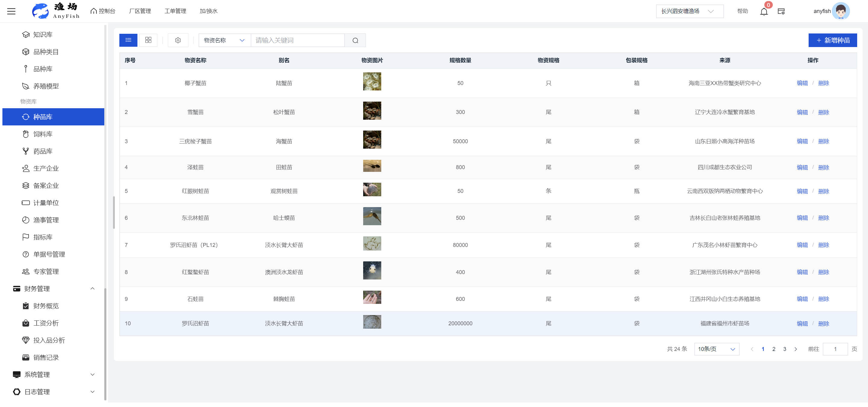Open the 物资名称 search field dropdown
Image resolution: width=868 pixels, height=407 pixels.
(225, 40)
